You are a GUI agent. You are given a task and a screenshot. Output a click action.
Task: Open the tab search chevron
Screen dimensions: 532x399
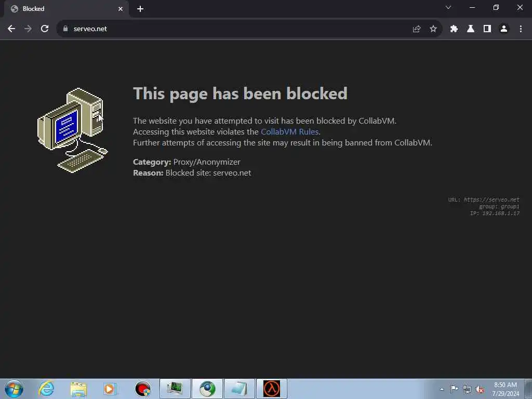(448, 7)
